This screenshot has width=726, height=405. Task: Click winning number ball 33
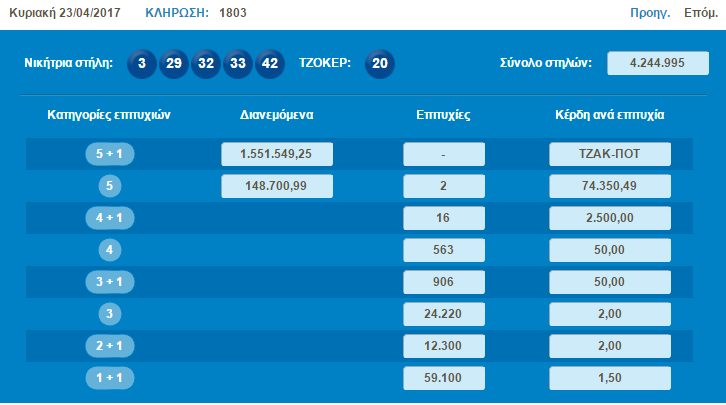tap(238, 63)
